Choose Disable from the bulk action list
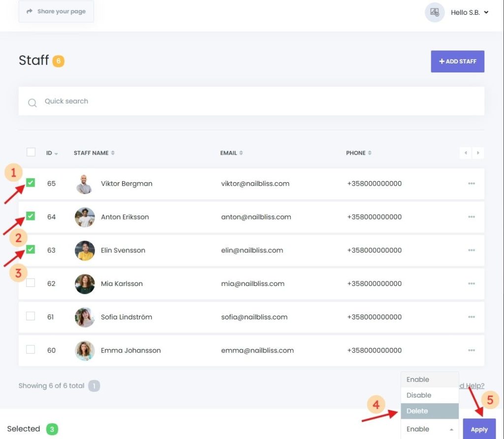The image size is (504, 439). coord(430,395)
